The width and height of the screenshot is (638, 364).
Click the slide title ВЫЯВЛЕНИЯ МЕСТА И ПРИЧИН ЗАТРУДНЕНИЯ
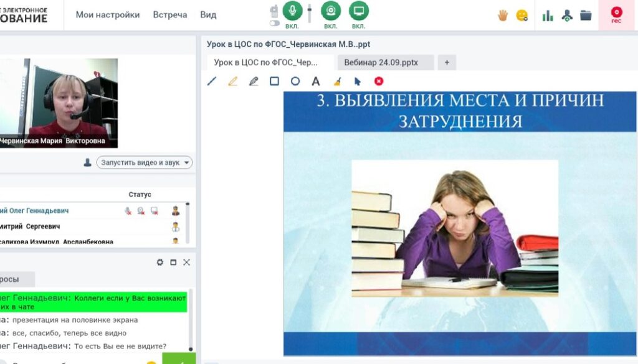pyautogui.click(x=460, y=111)
